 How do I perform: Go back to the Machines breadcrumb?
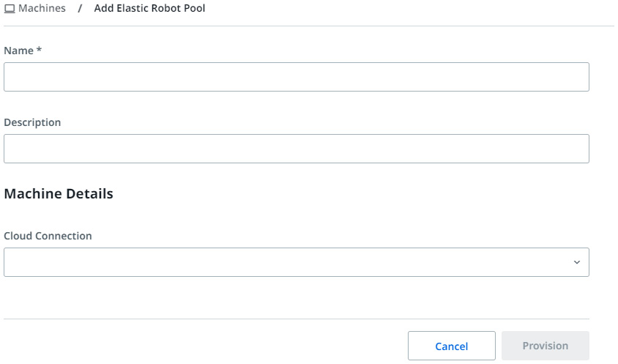tap(42, 8)
